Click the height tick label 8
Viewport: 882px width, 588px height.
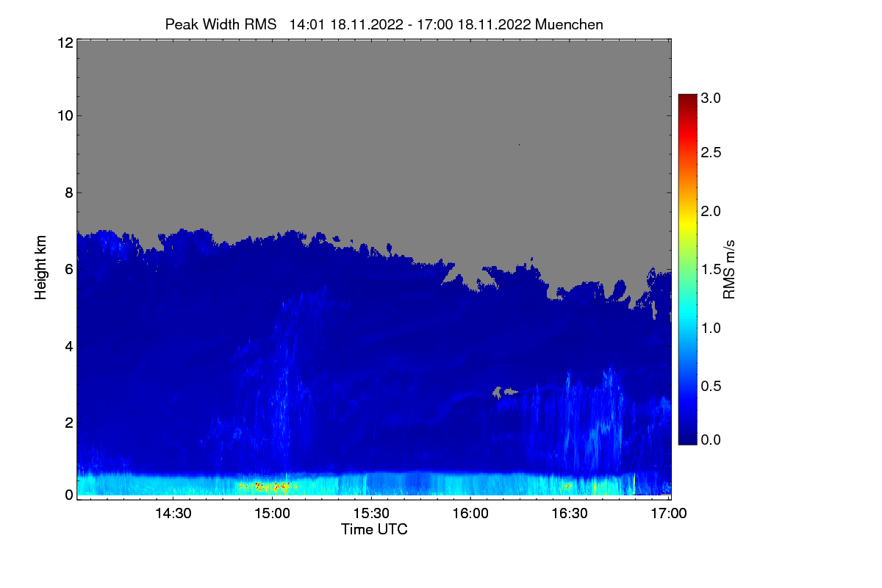pyautogui.click(x=68, y=193)
